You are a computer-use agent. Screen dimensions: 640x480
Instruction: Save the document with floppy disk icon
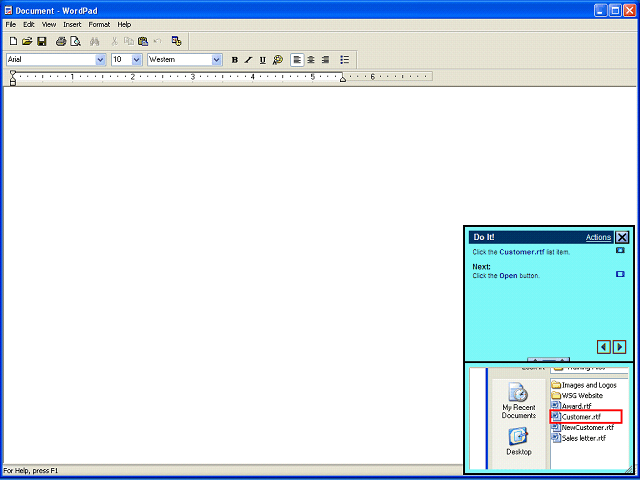tap(42, 41)
